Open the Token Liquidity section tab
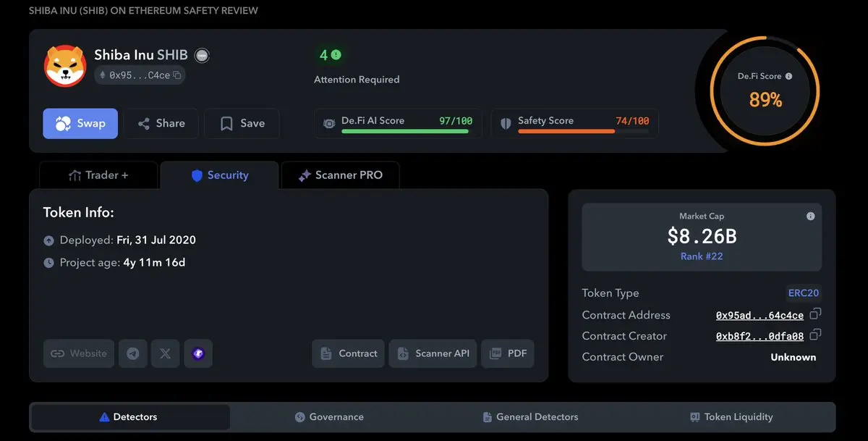 (731, 417)
